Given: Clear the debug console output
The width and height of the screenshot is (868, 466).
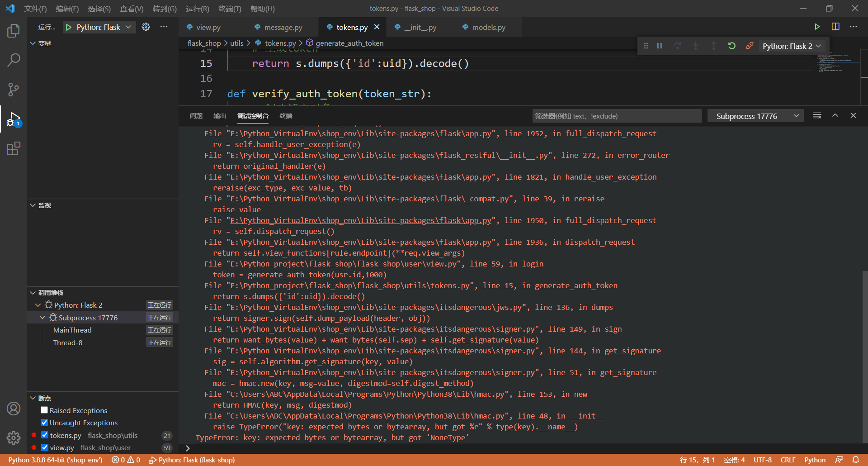Looking at the screenshot, I should [817, 116].
